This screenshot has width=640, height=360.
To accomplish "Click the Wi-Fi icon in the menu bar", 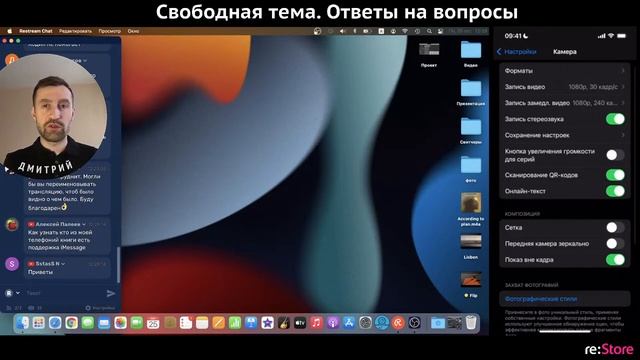I will pos(404,31).
